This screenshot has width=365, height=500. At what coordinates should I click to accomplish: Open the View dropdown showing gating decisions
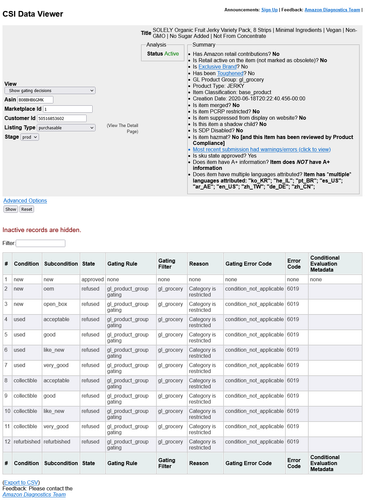pyautogui.click(x=50, y=91)
